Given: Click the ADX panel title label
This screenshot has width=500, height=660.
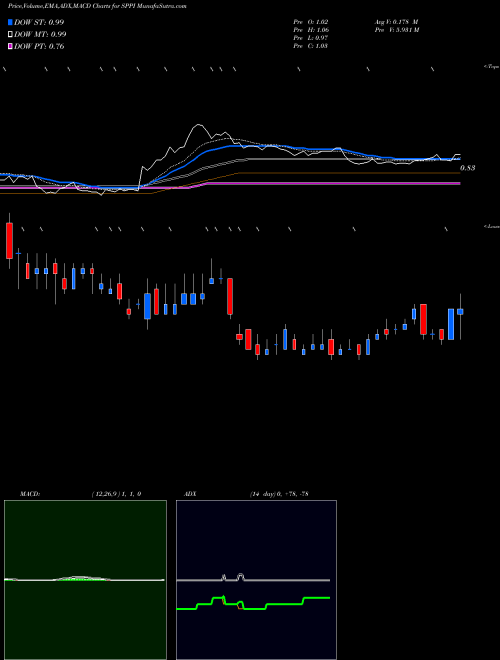Looking at the screenshot, I should pyautogui.click(x=190, y=494).
